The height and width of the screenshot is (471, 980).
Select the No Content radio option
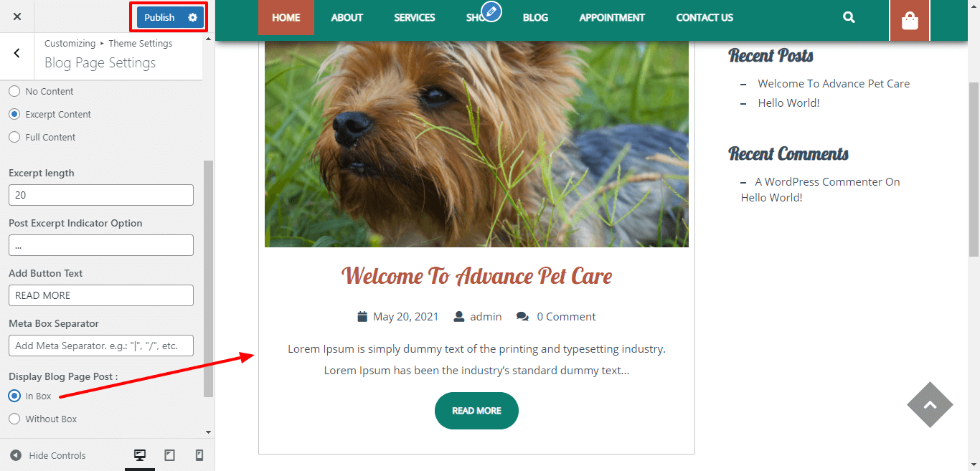pos(14,91)
